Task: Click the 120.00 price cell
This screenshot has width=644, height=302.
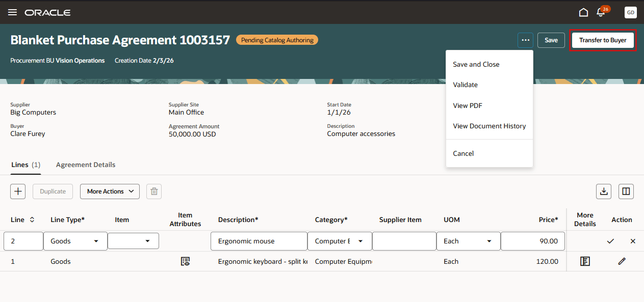Action: point(547,261)
